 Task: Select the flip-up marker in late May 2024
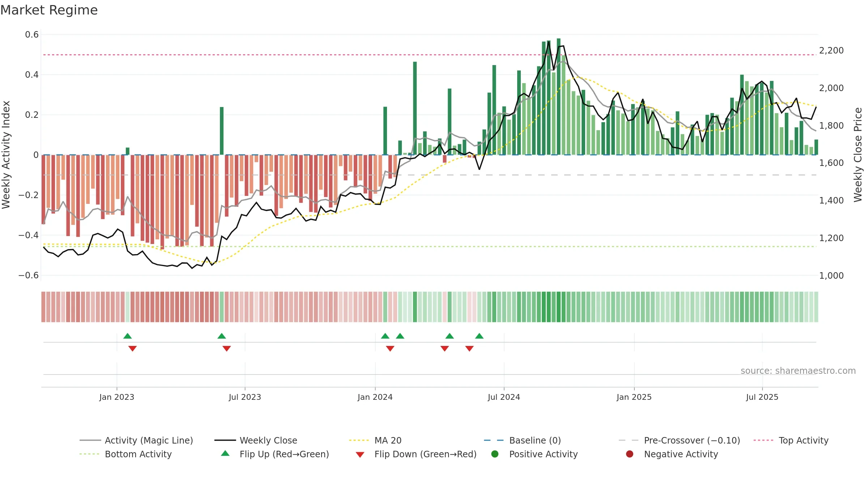tap(480, 336)
